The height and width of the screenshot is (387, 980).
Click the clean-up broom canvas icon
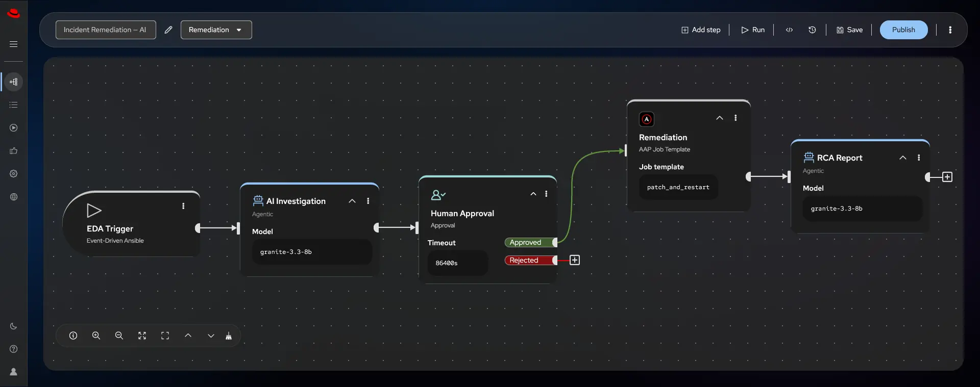click(x=229, y=336)
